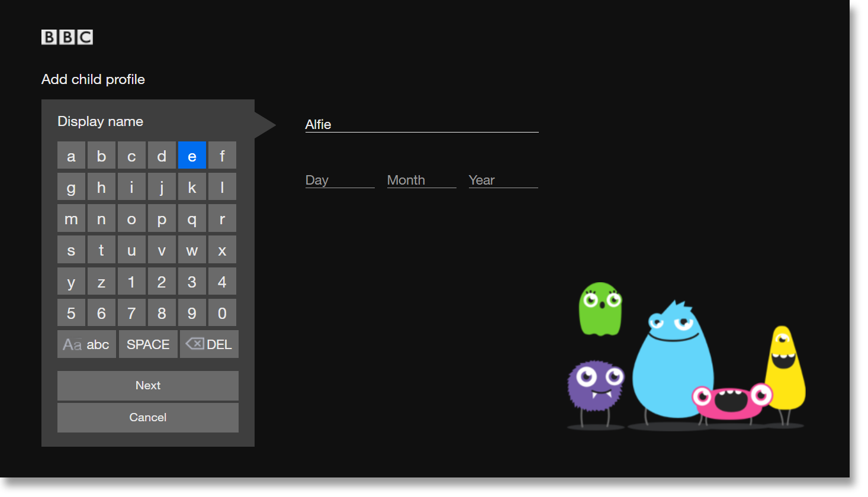Type letter z on the keyboard grid
Image resolution: width=868 pixels, height=497 pixels.
pos(101,282)
